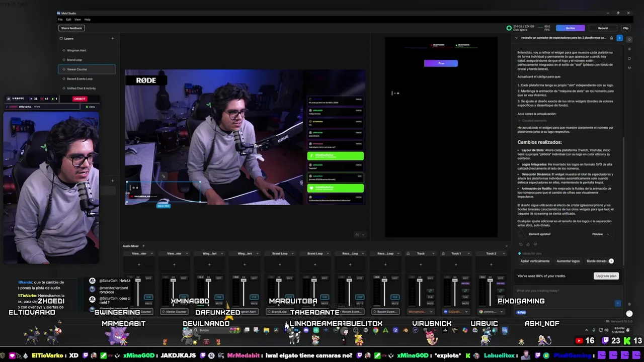Screen dimensions: 644x362
Task: Open the Track header dropdown arrow
Action: click(433, 253)
